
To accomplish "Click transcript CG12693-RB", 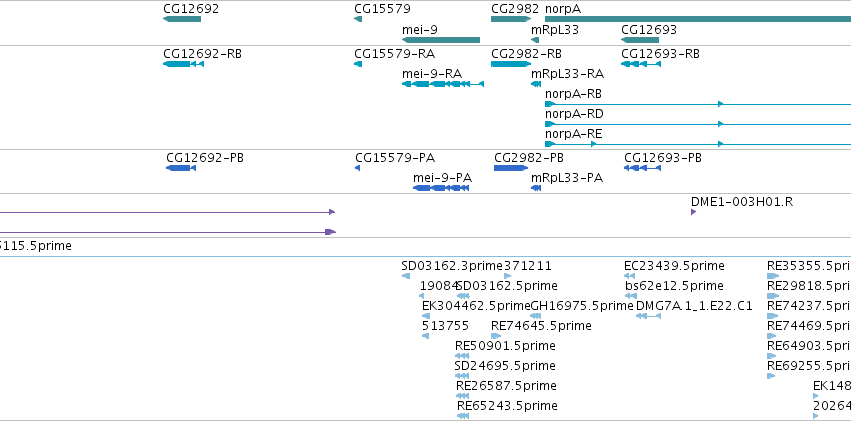I will click(641, 64).
